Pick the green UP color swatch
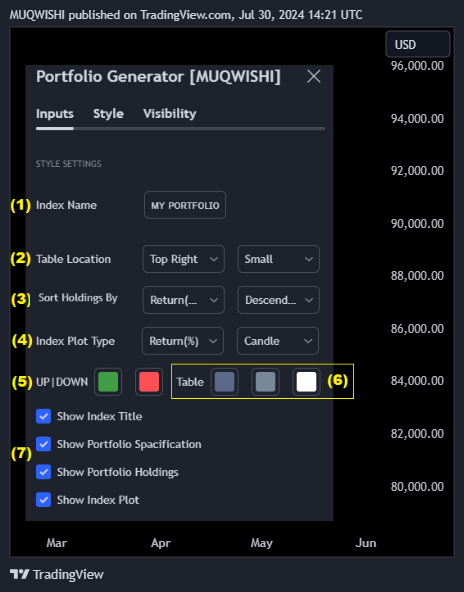The image size is (464, 592). pyautogui.click(x=108, y=382)
